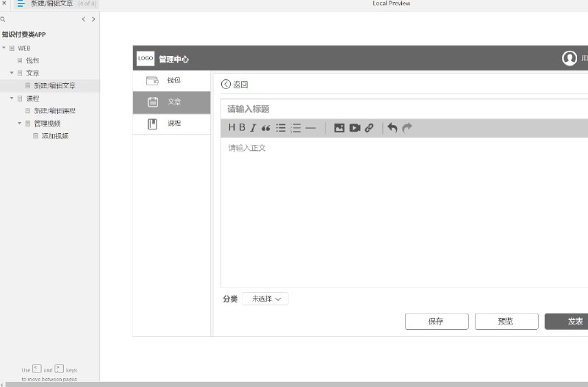Close the sitemap panel with X
588x387 pixels.
click(4, 3)
